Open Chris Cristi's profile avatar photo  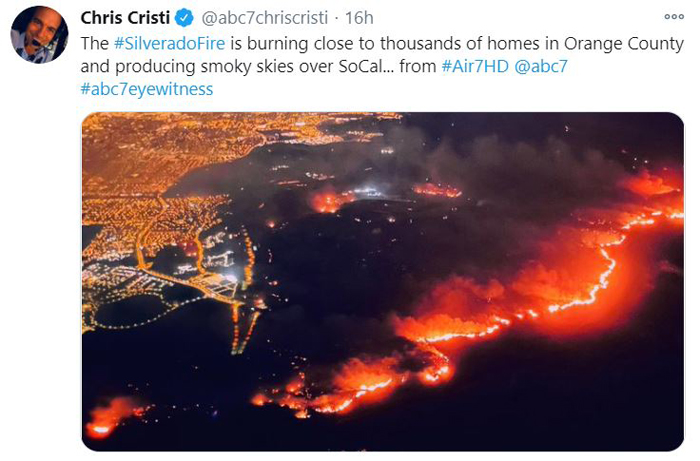(39, 34)
